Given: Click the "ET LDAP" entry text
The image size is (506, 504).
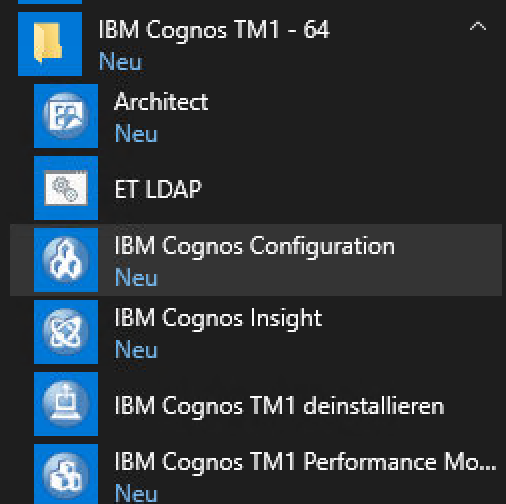Looking at the screenshot, I should pyautogui.click(x=158, y=189).
